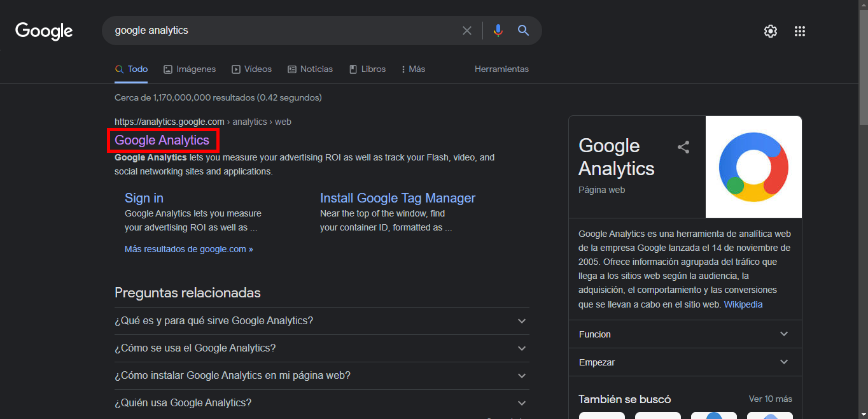Click the analytics.google.com URL breadcrumb
The image size is (868, 419).
[x=202, y=122]
